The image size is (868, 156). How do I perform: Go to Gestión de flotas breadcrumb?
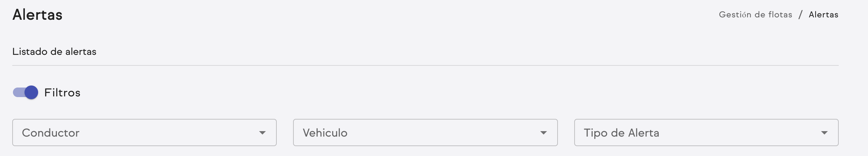click(755, 15)
